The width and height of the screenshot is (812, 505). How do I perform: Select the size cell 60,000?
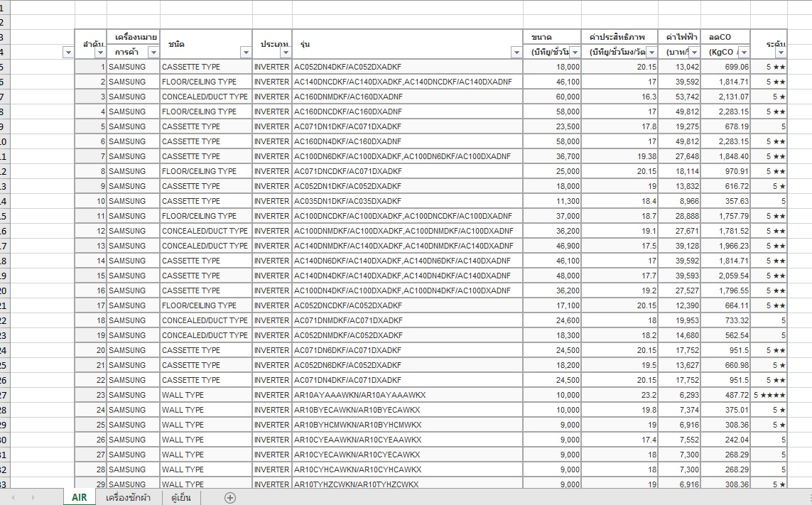click(x=552, y=97)
